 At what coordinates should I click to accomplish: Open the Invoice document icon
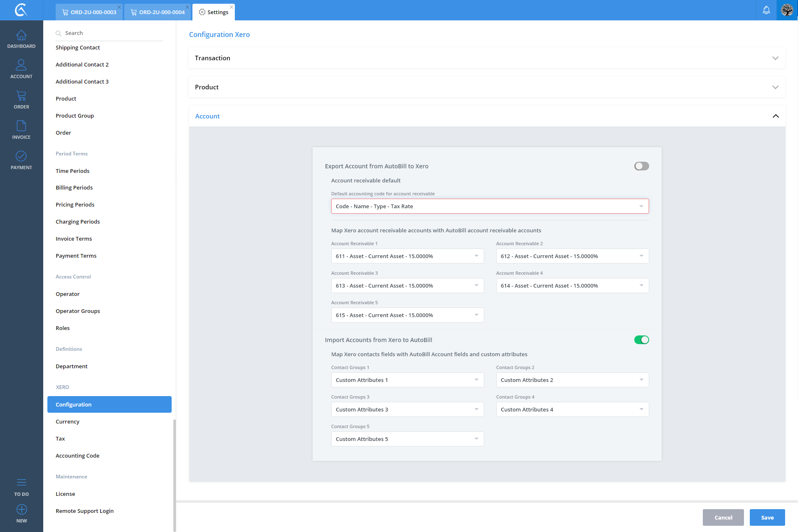(21, 126)
